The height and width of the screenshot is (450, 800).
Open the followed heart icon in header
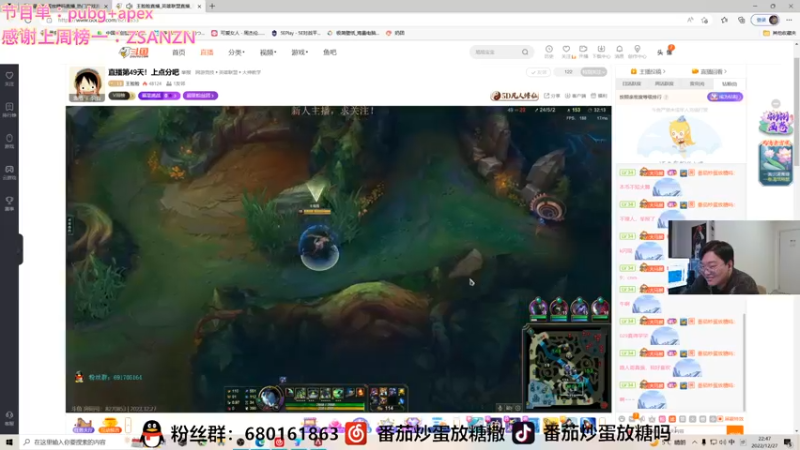(566, 51)
